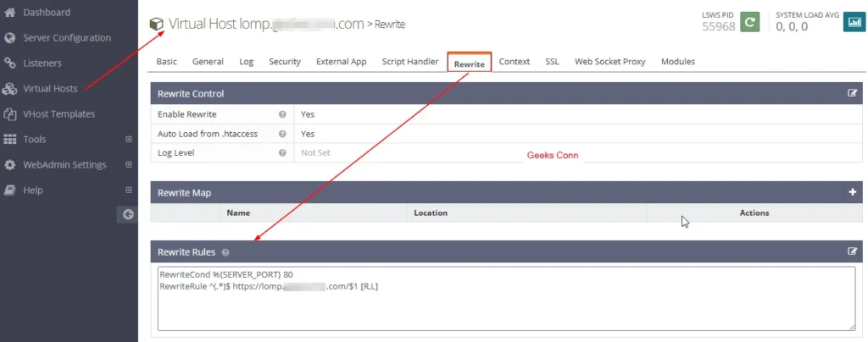Show help for Rewrite Rules
The height and width of the screenshot is (342, 868).
tap(225, 252)
